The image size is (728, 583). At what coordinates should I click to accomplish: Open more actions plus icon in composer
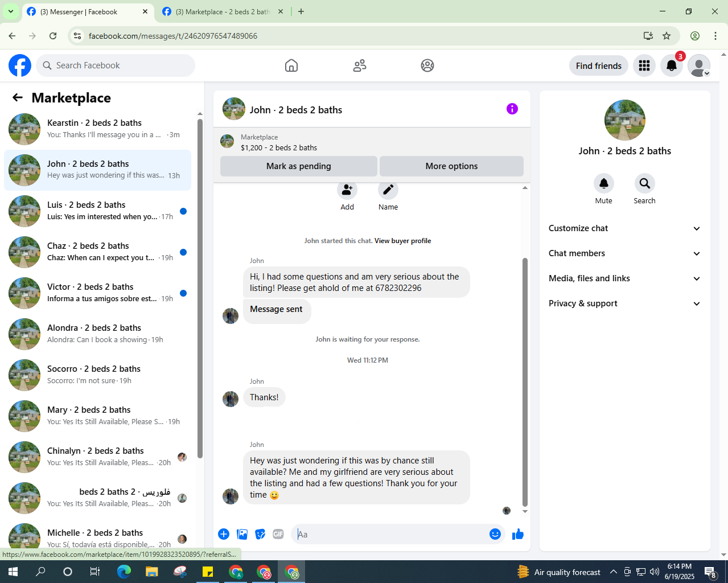(x=224, y=534)
